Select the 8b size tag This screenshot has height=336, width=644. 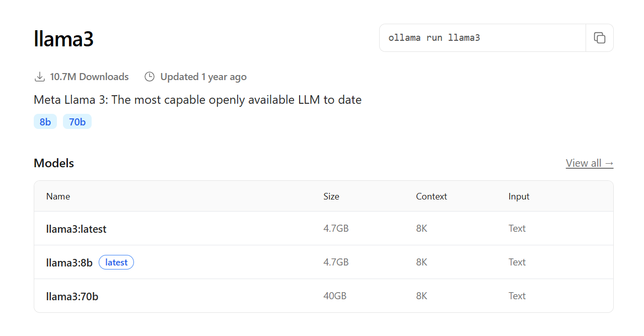coord(45,122)
